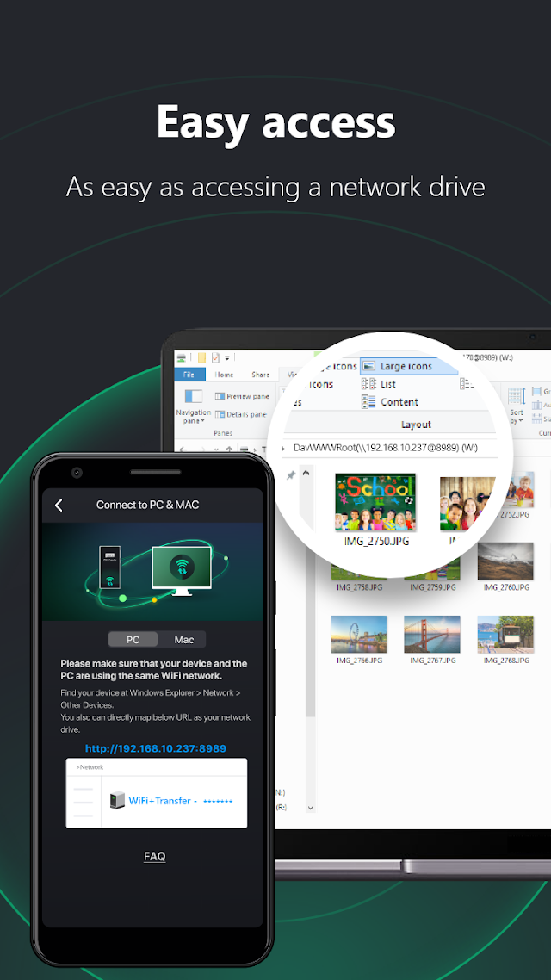Click the Navigation pane button
The height and width of the screenshot is (980, 551).
(194, 406)
